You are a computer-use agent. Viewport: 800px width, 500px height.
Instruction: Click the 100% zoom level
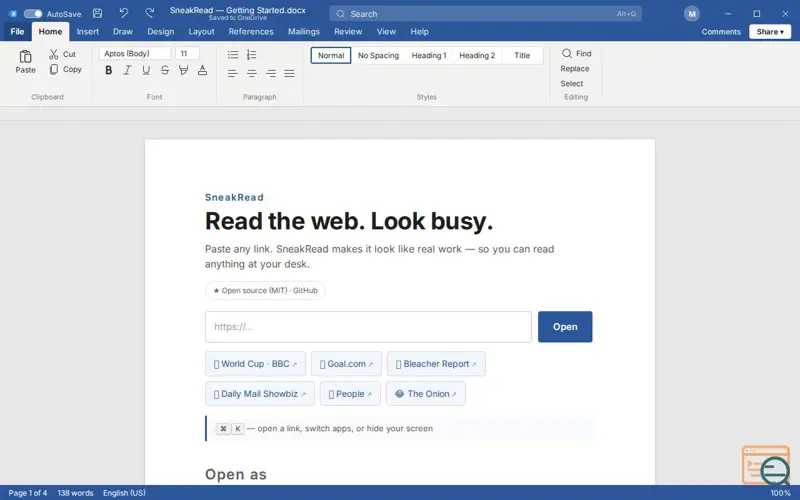click(780, 493)
